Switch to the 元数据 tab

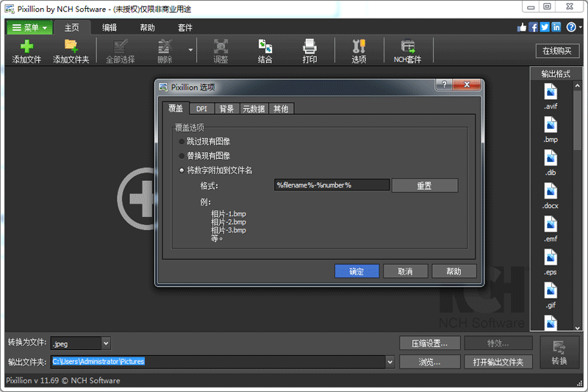(x=254, y=109)
